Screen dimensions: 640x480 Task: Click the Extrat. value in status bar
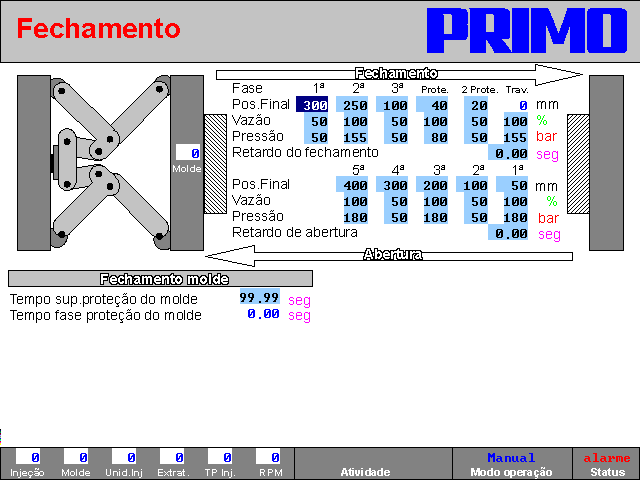172,456
